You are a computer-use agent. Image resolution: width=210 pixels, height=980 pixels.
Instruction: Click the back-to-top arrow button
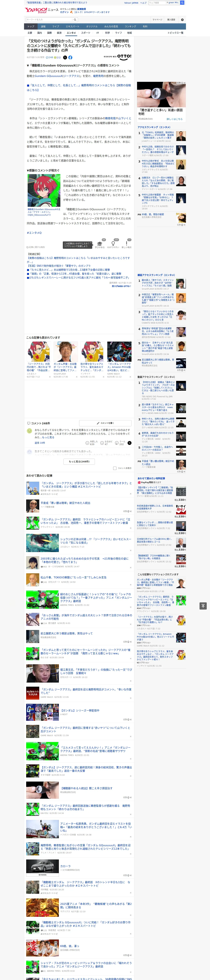pyautogui.click(x=203, y=606)
